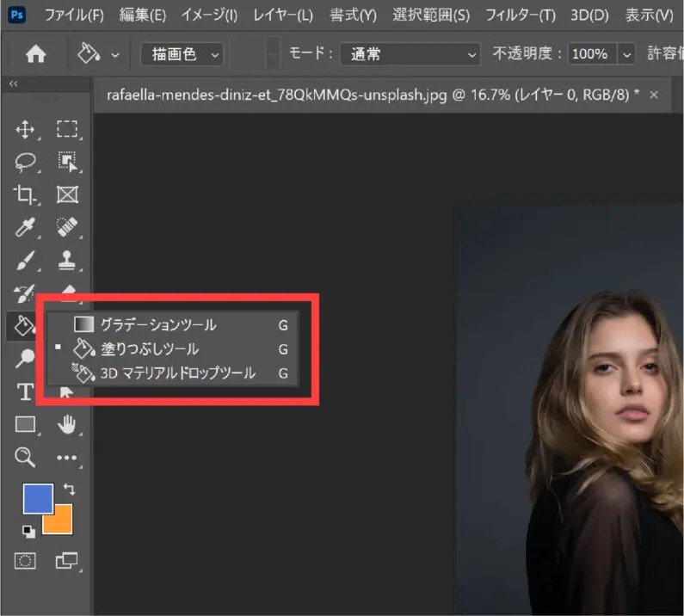
Task: Click the 100% opacity input field
Action: (592, 54)
